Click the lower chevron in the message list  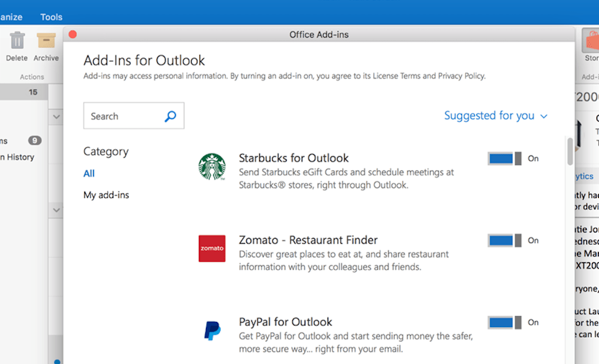pos(56,209)
